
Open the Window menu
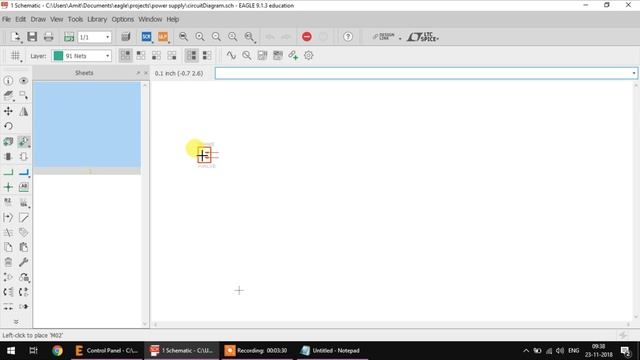[x=150, y=19]
